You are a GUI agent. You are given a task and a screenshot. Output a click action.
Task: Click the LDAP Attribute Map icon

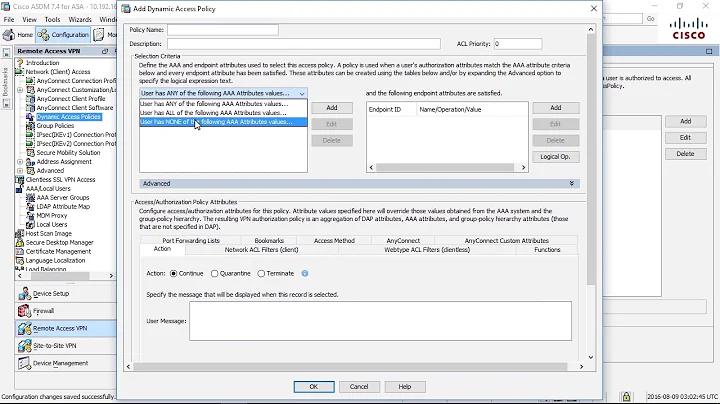tap(30, 207)
